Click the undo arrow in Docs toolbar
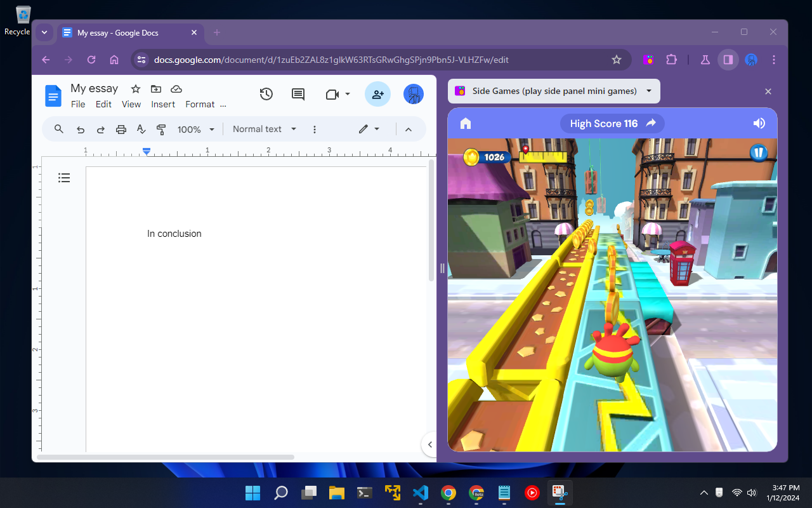The width and height of the screenshot is (812, 508). pos(81,130)
